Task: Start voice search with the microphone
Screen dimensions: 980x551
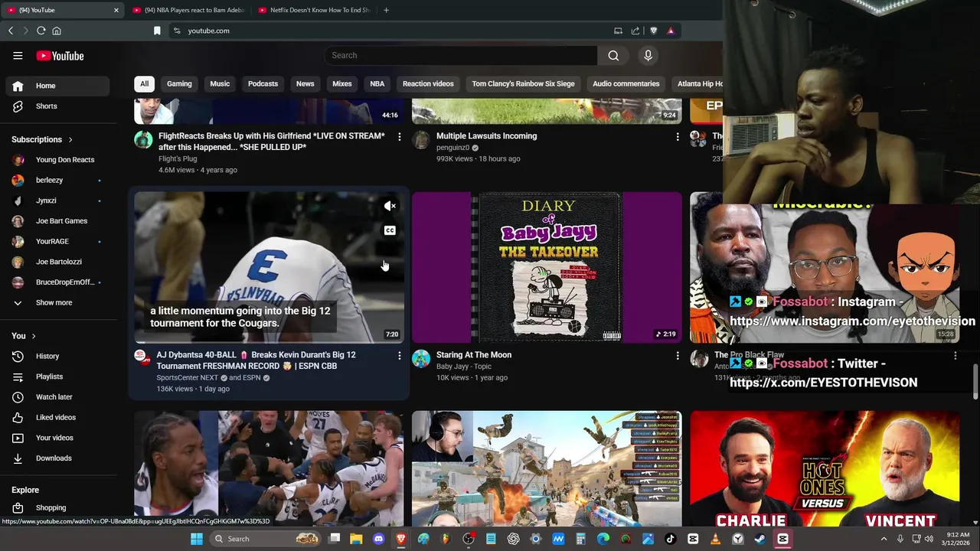Action: [x=648, y=55]
